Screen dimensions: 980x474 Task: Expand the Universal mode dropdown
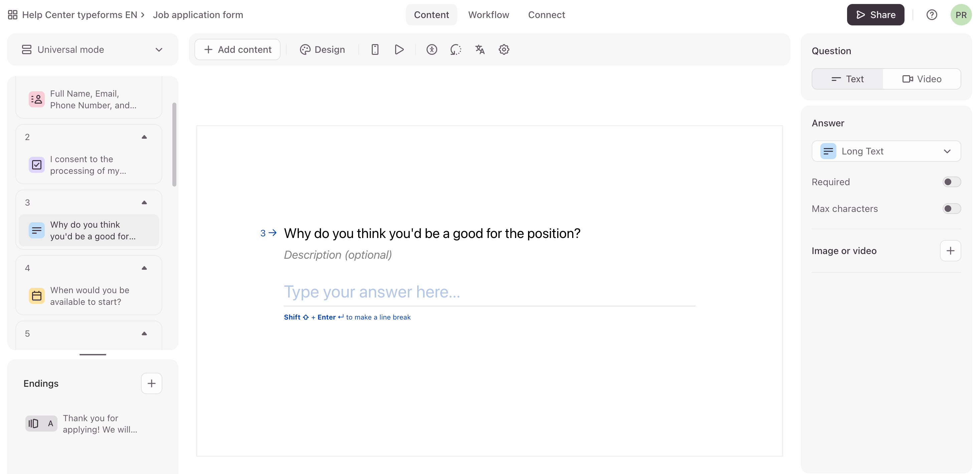click(93, 49)
